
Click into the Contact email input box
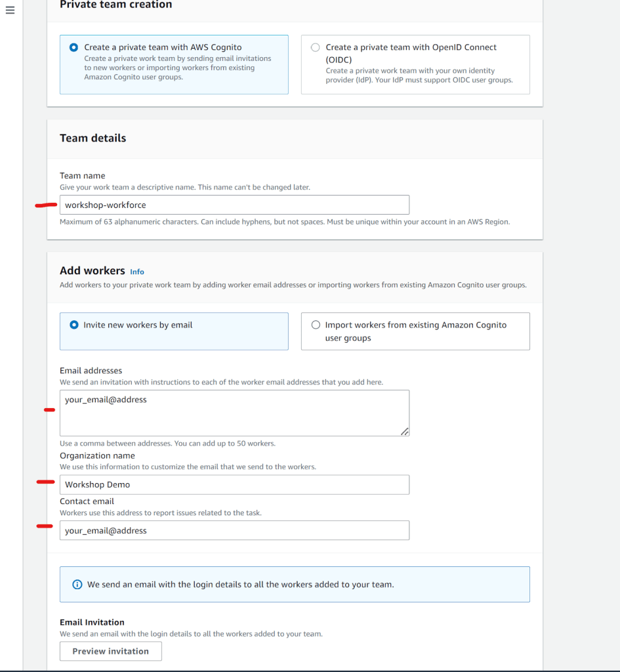234,530
